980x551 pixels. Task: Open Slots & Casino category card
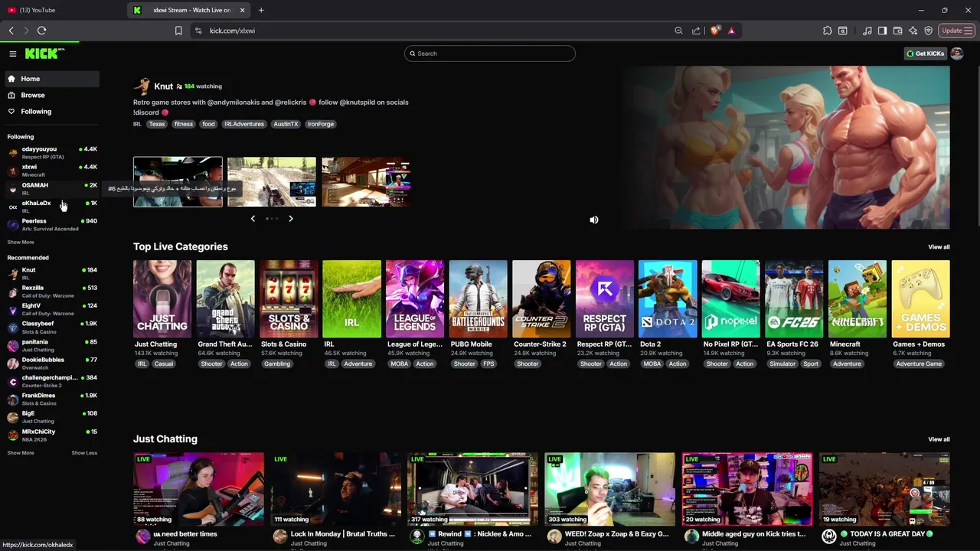pyautogui.click(x=289, y=299)
